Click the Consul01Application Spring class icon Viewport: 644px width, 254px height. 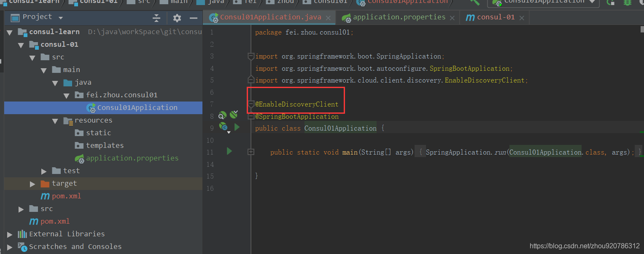tap(91, 108)
